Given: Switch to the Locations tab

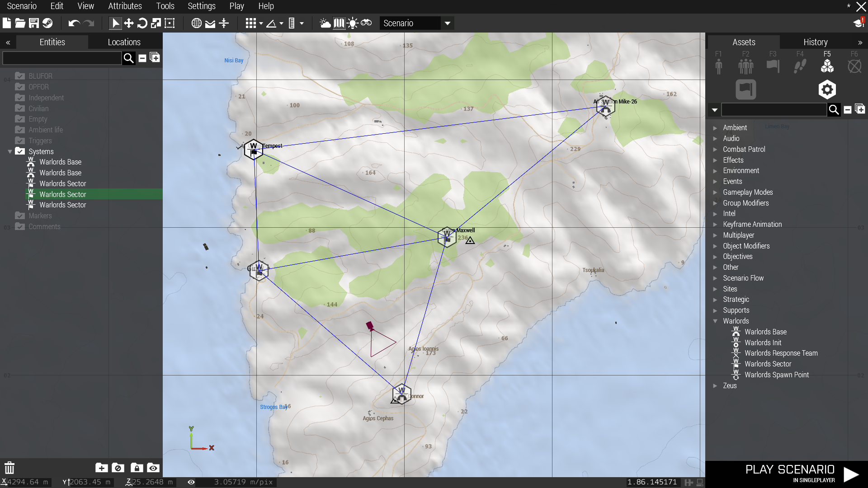Looking at the screenshot, I should [124, 42].
